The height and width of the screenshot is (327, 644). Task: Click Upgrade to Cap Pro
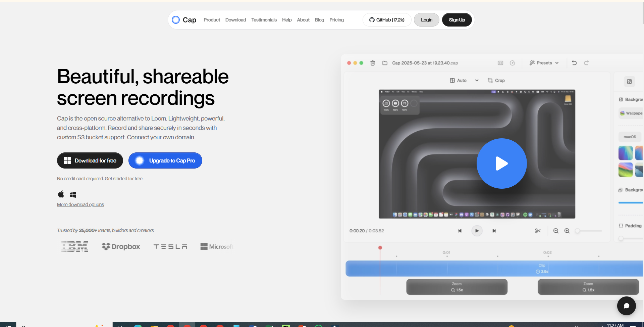tap(165, 160)
